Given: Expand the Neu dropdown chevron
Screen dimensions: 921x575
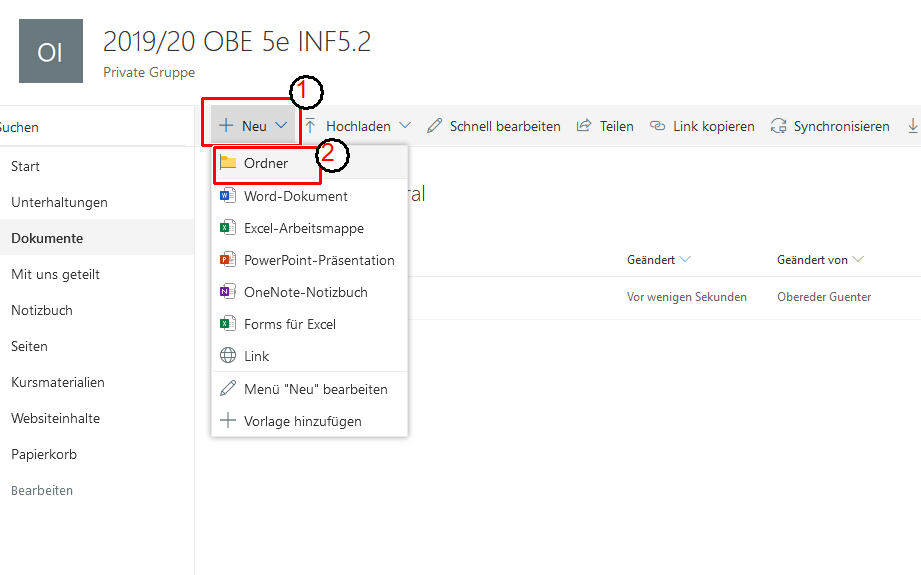Looking at the screenshot, I should click(281, 126).
